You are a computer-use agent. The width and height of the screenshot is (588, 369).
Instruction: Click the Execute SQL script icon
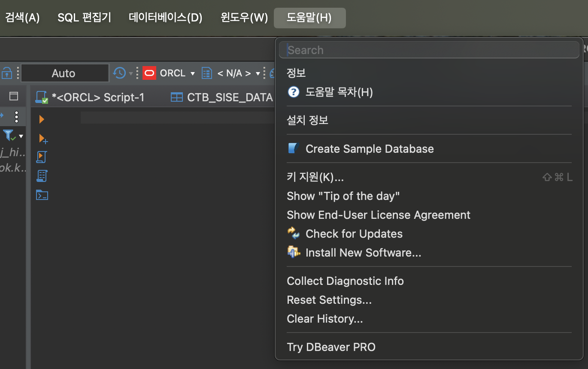[x=42, y=157]
